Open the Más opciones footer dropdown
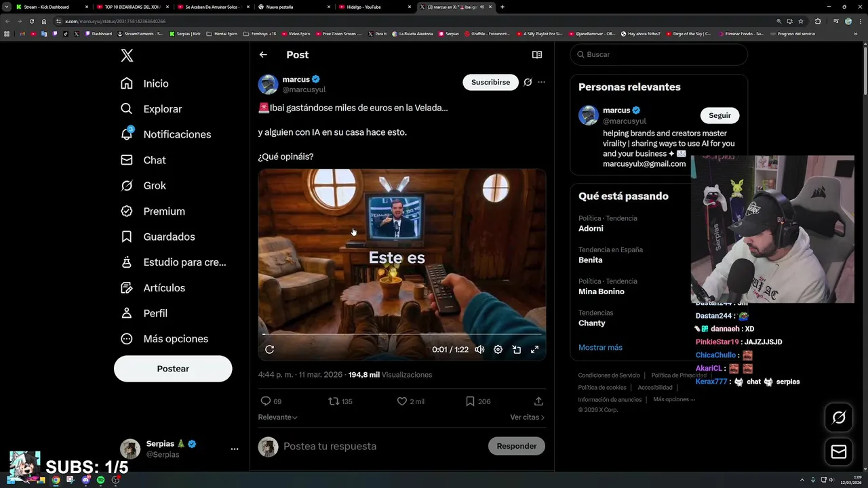The image size is (868, 488). [674, 400]
